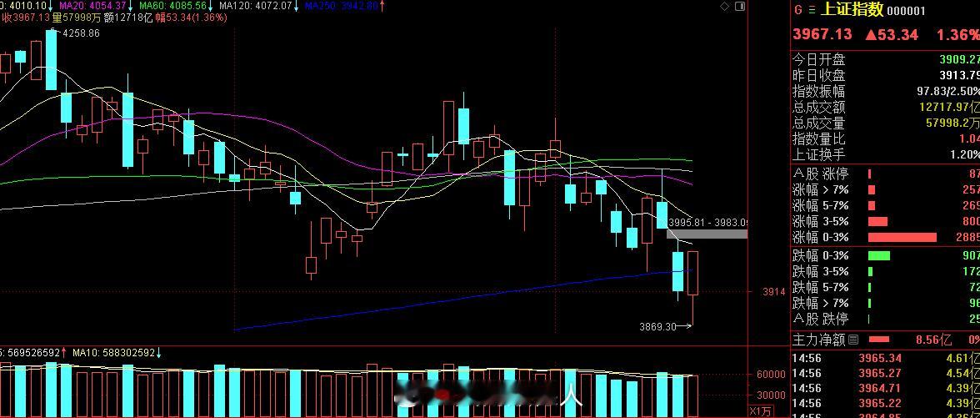Click the 额12718亿 turnover value in header

pos(127,18)
